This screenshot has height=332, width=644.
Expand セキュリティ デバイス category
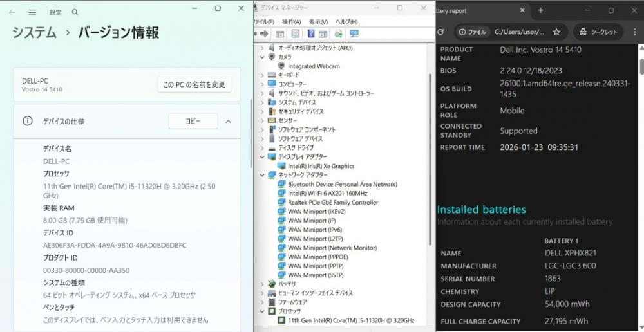click(263, 111)
